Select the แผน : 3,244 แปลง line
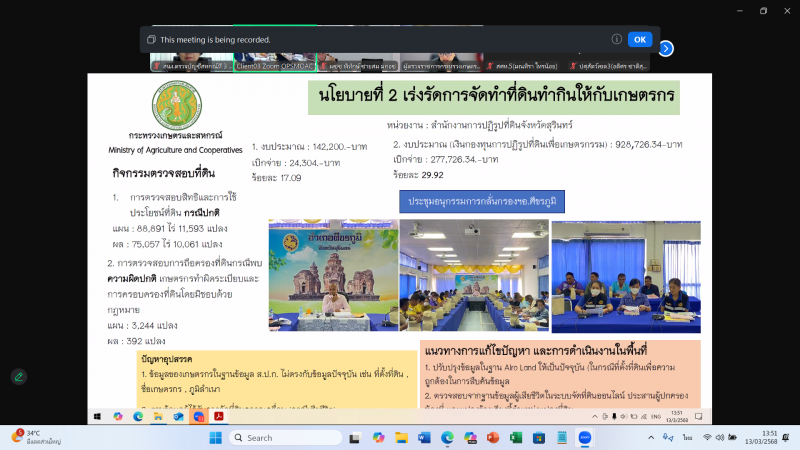800x450 pixels. coord(142,326)
